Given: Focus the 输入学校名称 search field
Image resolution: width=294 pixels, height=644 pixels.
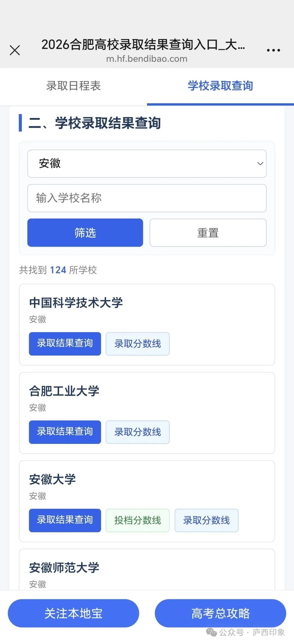Looking at the screenshot, I should (x=147, y=198).
